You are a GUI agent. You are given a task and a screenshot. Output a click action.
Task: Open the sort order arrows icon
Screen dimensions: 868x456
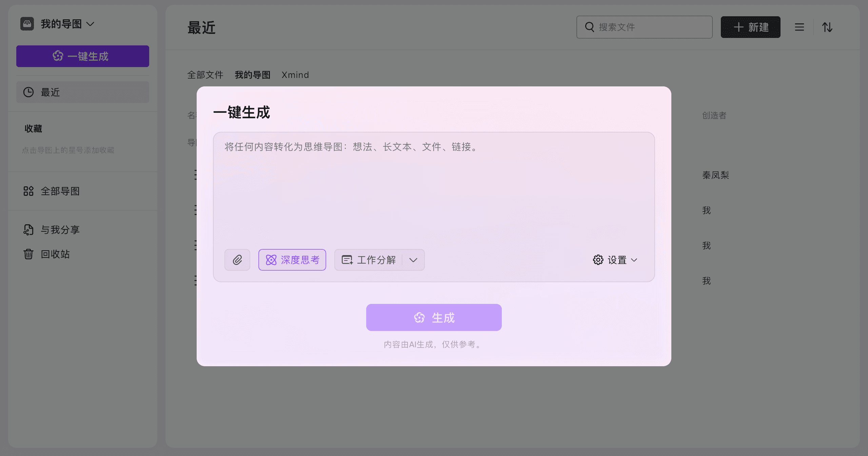pos(827,27)
